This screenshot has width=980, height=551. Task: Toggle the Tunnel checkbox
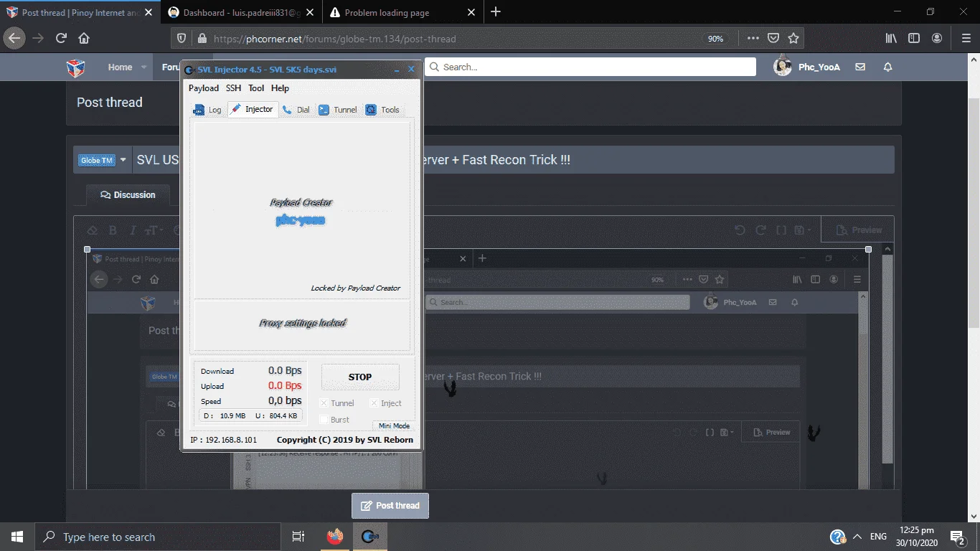[337, 403]
